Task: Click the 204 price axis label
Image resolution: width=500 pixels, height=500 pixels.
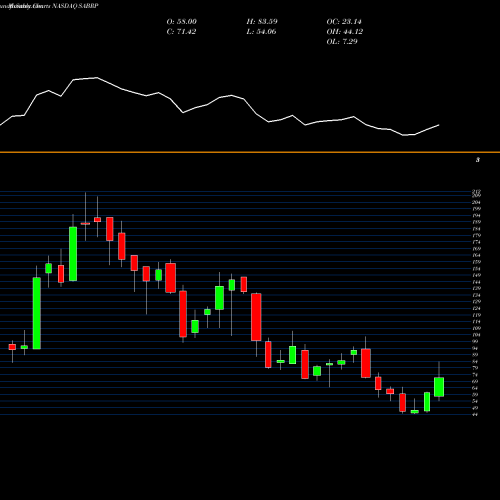Action: (477, 202)
